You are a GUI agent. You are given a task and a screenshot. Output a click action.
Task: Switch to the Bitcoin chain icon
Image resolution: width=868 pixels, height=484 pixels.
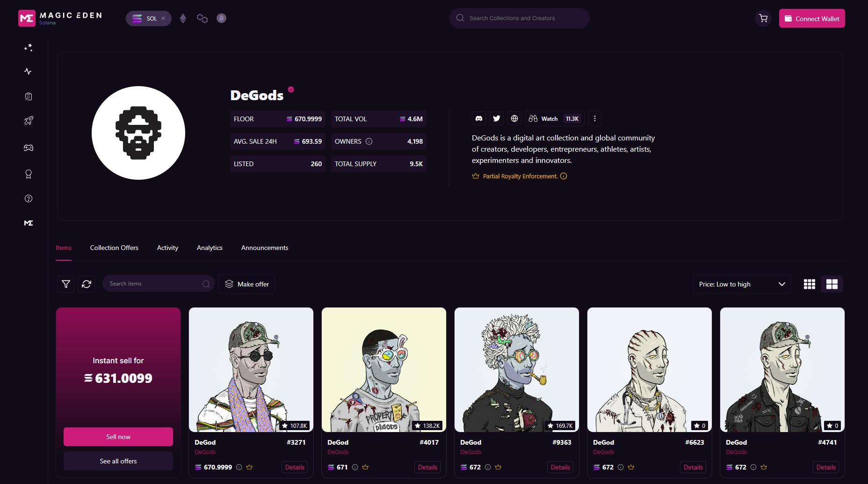221,18
